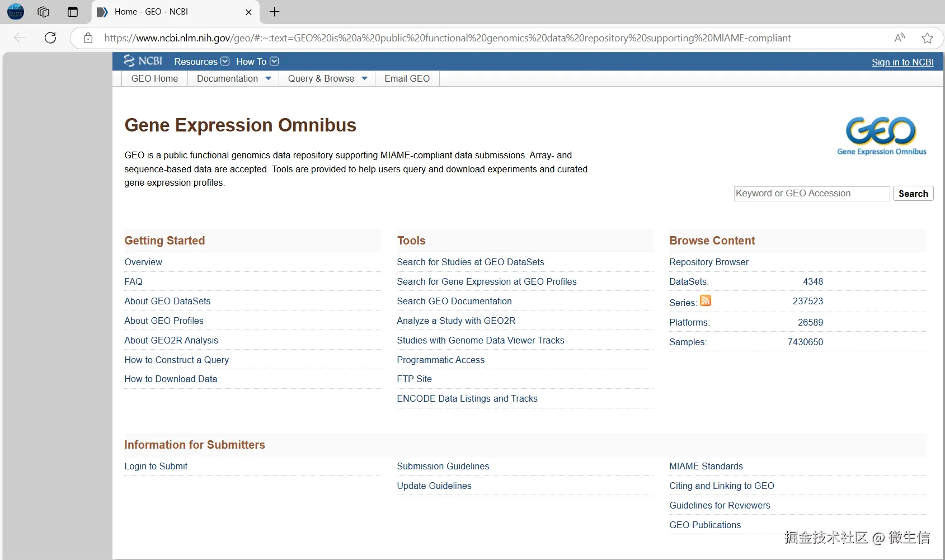Open the Update Guidelines link

point(434,486)
